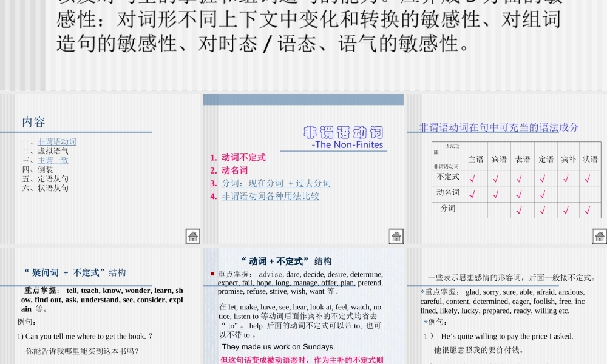The height and width of the screenshot is (364, 607).
Task: Click the home icon on the 内容 slide
Action: [193, 236]
